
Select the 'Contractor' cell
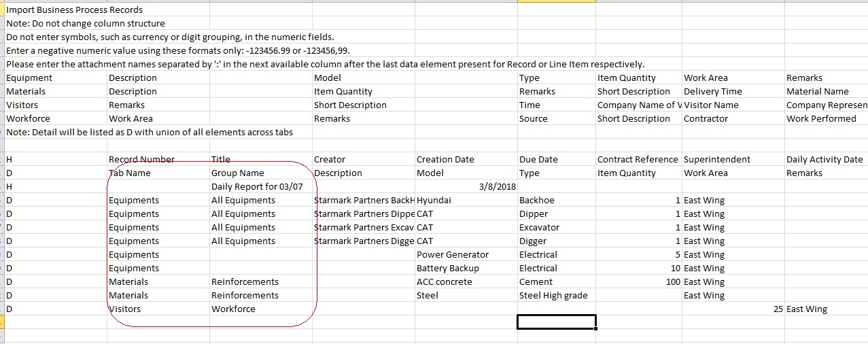[733, 118]
